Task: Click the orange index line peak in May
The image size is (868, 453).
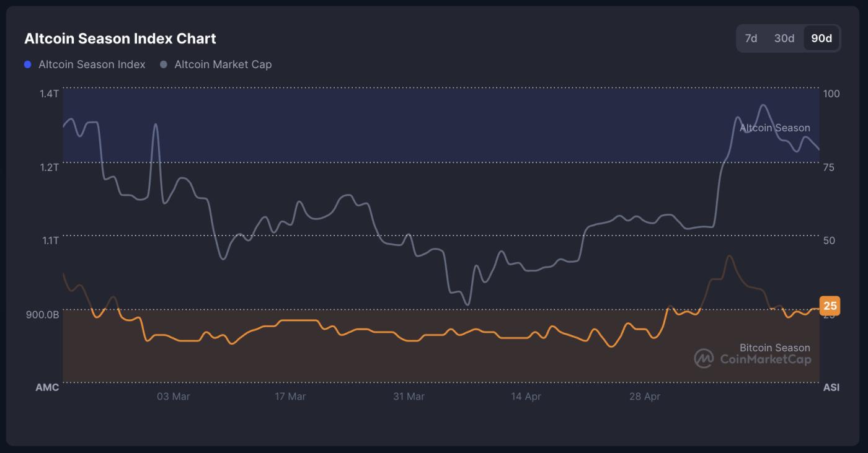Action: [730, 254]
